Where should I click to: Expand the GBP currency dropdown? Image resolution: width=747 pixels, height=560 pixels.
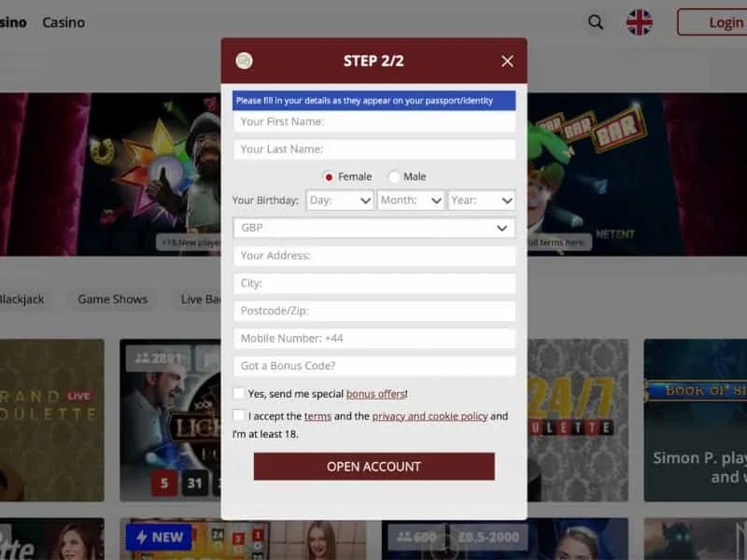(x=374, y=228)
